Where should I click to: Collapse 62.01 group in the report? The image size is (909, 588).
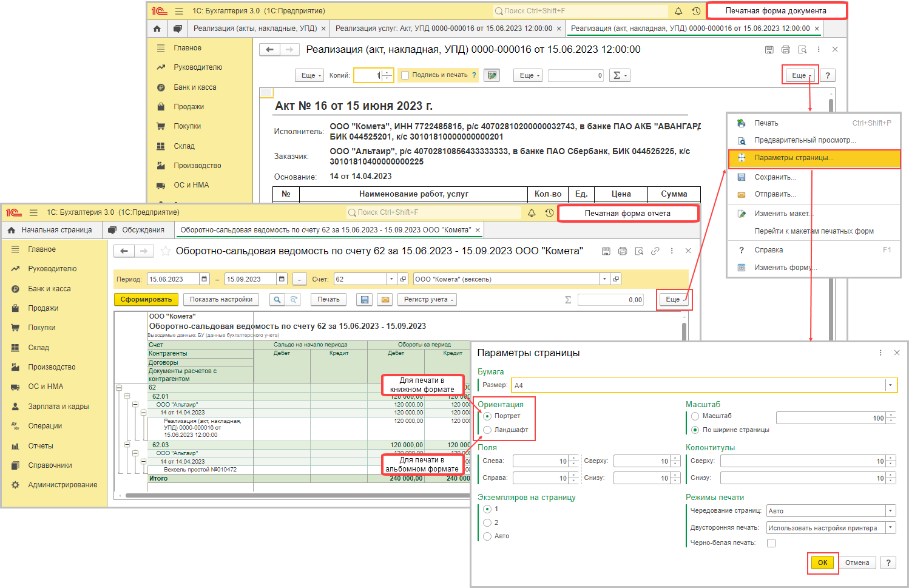[x=127, y=396]
